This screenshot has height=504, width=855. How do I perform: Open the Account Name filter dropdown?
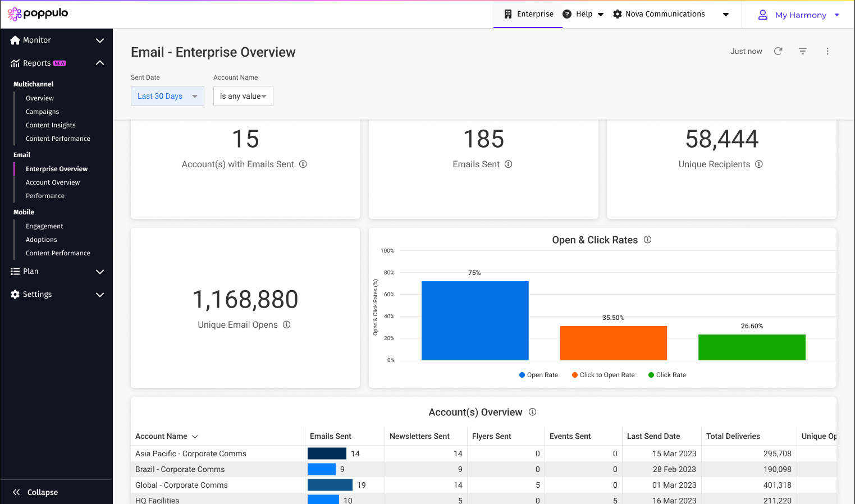(x=243, y=96)
